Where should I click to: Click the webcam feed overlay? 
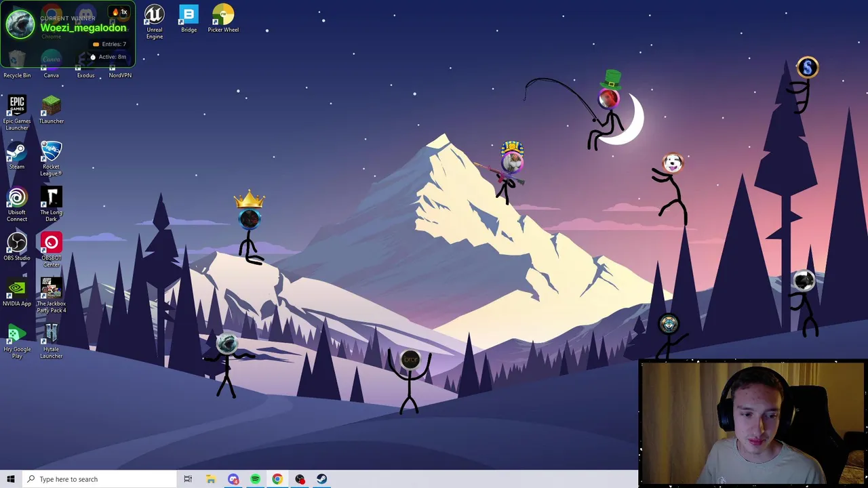pos(753,423)
